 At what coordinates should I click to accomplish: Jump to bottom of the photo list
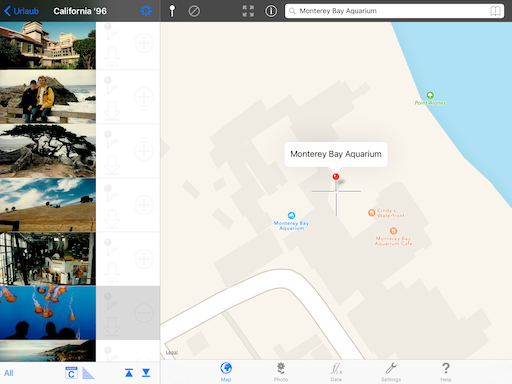pyautogui.click(x=146, y=373)
